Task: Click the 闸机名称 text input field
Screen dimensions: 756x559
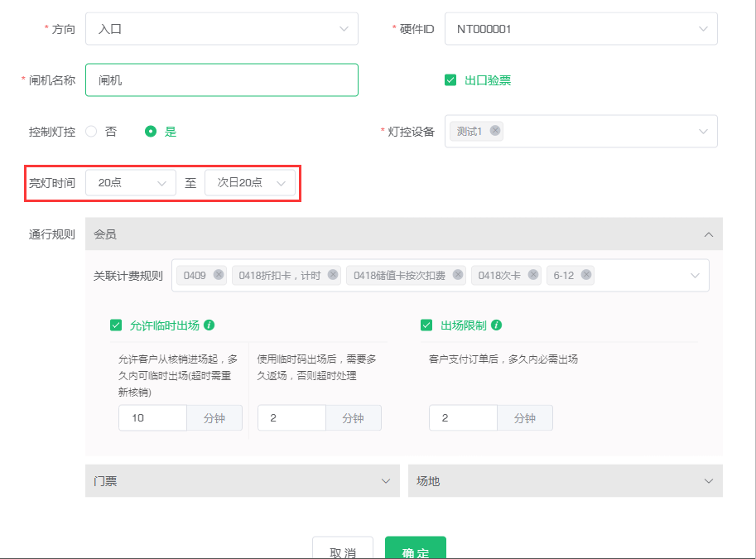Action: coord(221,80)
